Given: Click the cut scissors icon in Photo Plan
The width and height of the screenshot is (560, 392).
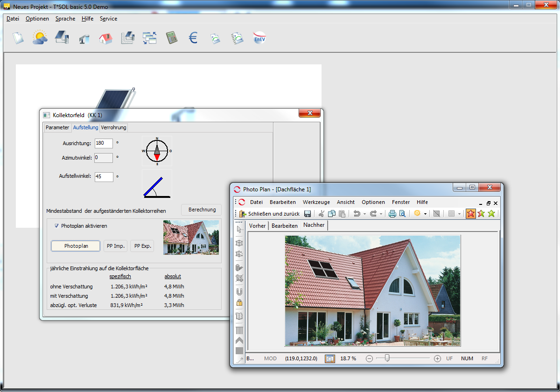Looking at the screenshot, I should [321, 214].
